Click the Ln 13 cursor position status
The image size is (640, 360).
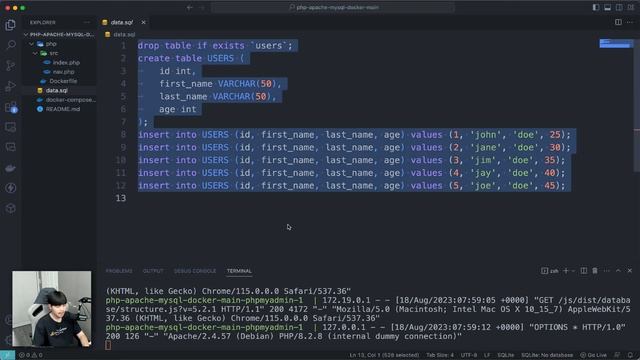coord(384,355)
